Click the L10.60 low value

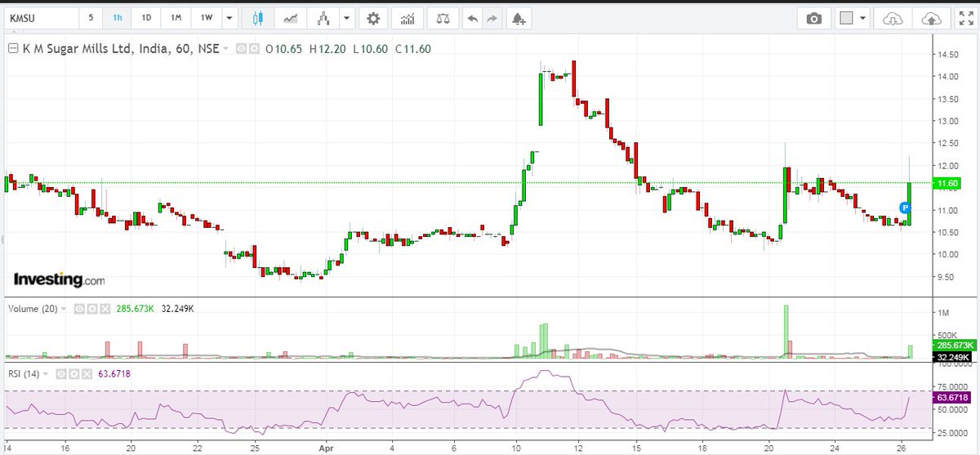(370, 49)
